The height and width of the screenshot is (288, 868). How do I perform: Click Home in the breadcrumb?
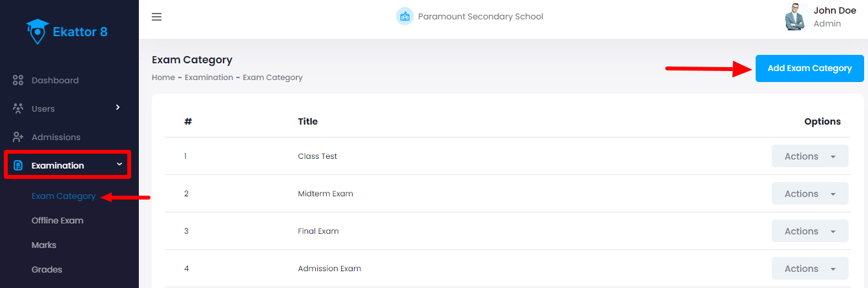click(163, 77)
